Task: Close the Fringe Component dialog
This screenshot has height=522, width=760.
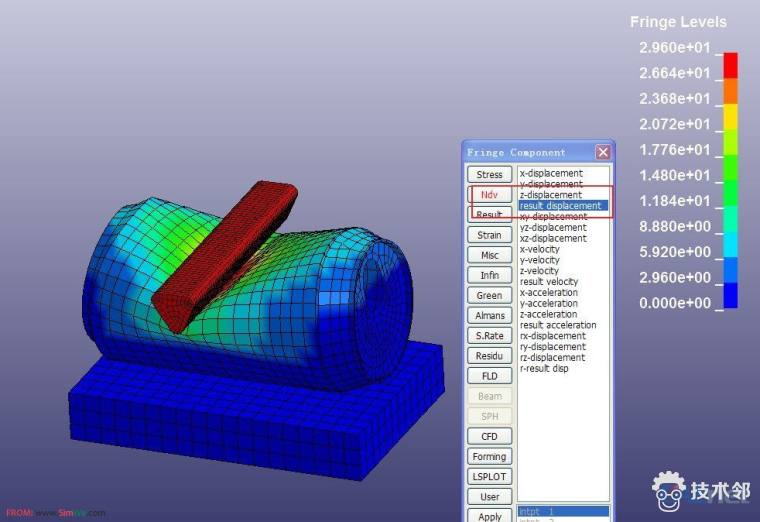Action: pos(603,152)
